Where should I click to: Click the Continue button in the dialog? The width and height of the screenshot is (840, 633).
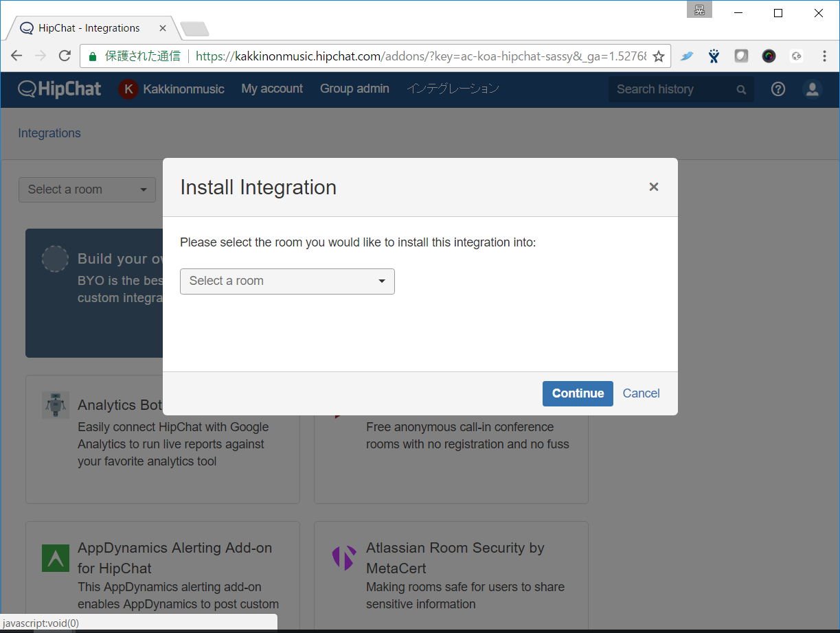578,393
